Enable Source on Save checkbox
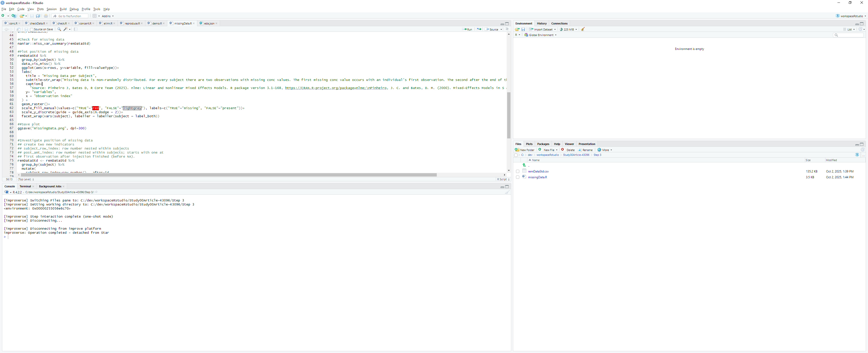Viewport: 868px width, 353px height. click(x=32, y=30)
